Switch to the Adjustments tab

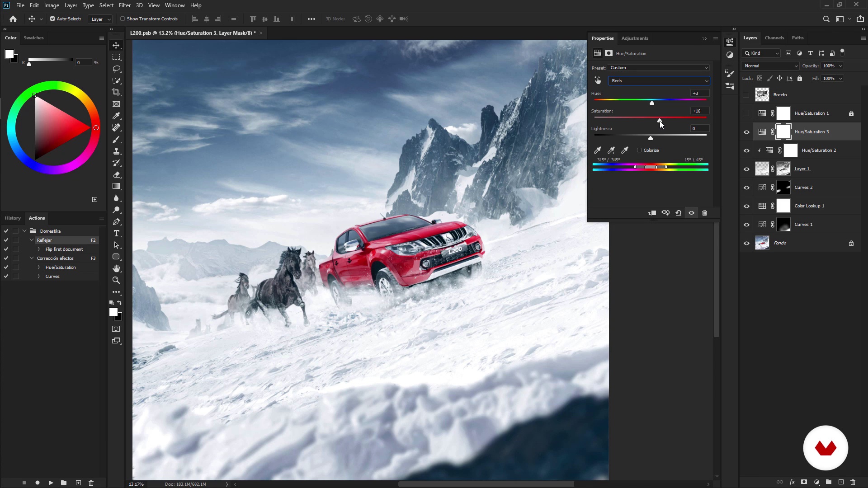635,38
